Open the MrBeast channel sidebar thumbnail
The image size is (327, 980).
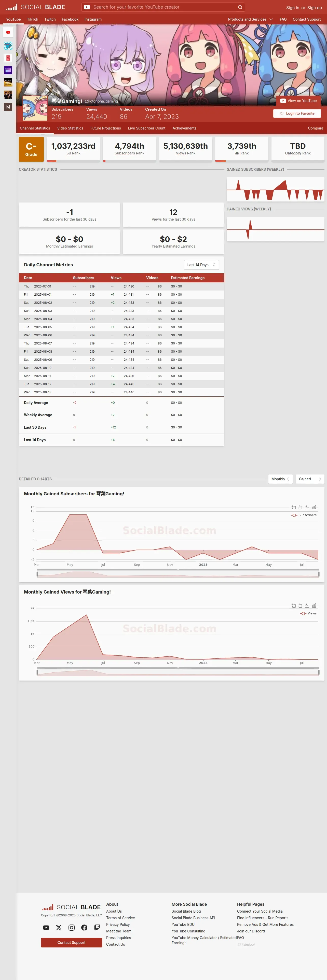click(x=8, y=46)
